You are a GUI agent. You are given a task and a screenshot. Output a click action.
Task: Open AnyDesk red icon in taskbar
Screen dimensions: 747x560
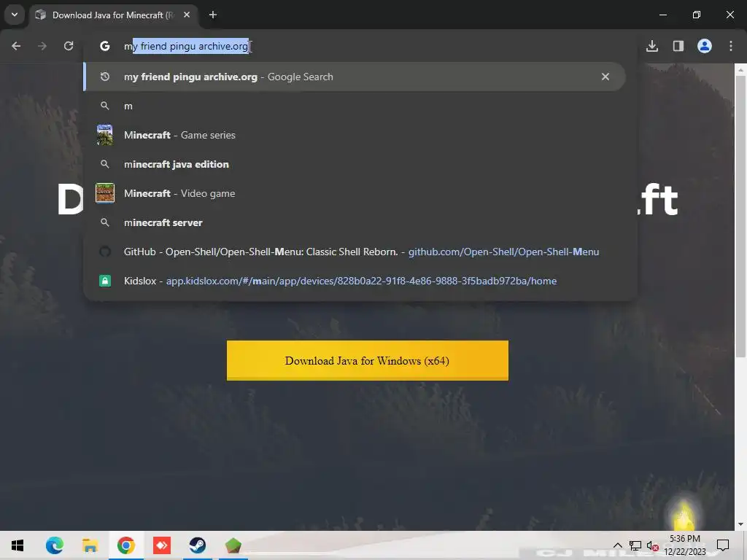point(161,545)
